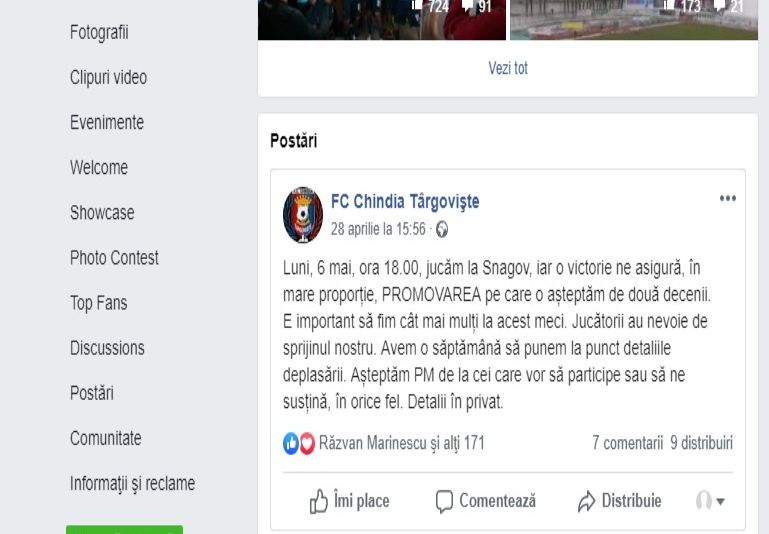
Task: Click the Vezi tot link
Action: (x=508, y=68)
